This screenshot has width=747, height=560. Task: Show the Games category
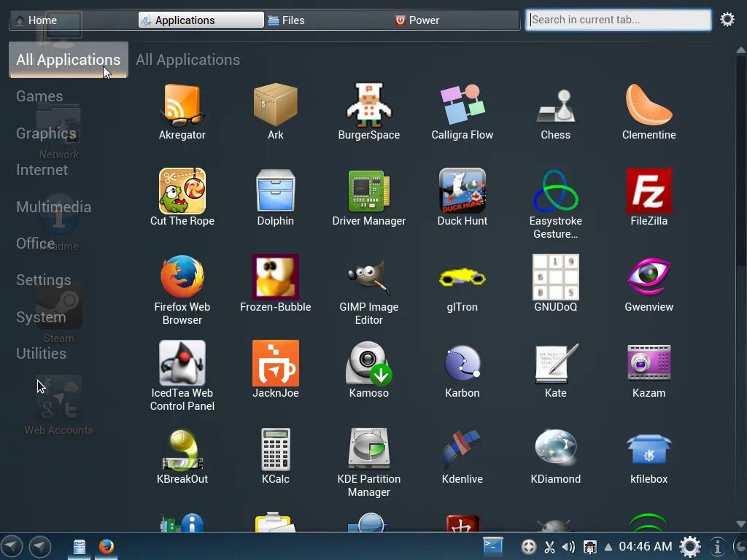pos(39,96)
